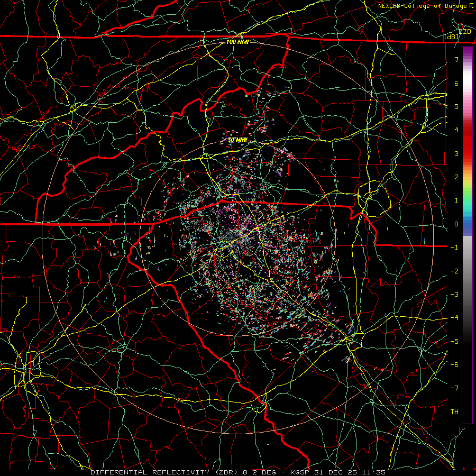This screenshot has width=476, height=476.
Task: Click the color scale value 4
Action: 456,130
